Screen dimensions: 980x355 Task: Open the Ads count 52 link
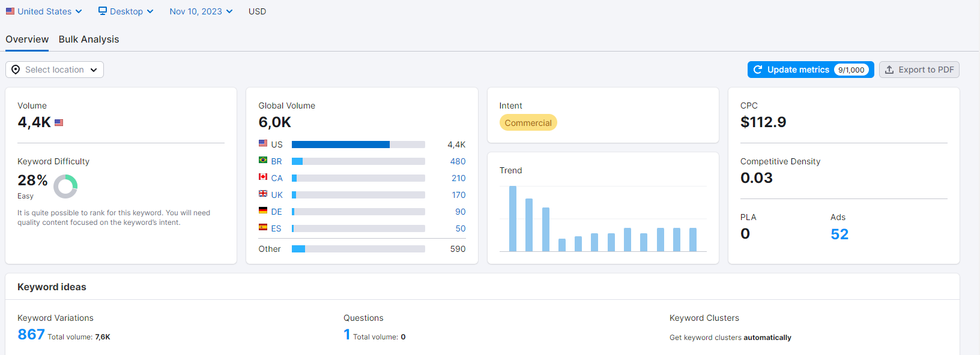pyautogui.click(x=839, y=234)
